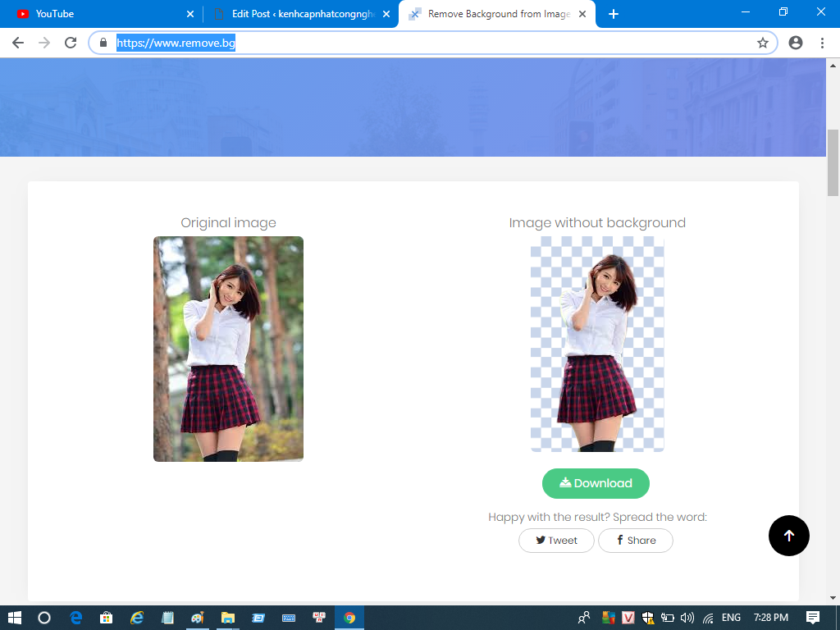The width and height of the screenshot is (840, 630).
Task: Click the black scroll-to-top arrow button
Action: (788, 536)
